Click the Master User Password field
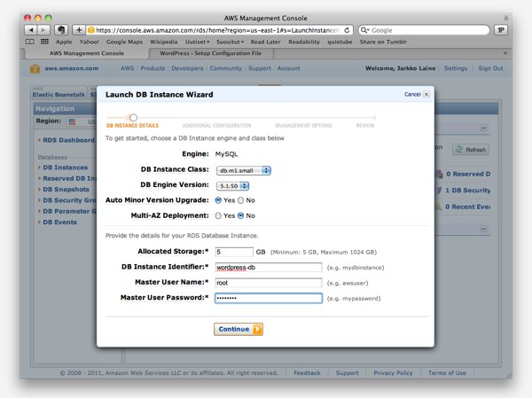Image resolution: width=532 pixels, height=398 pixels. 269,298
